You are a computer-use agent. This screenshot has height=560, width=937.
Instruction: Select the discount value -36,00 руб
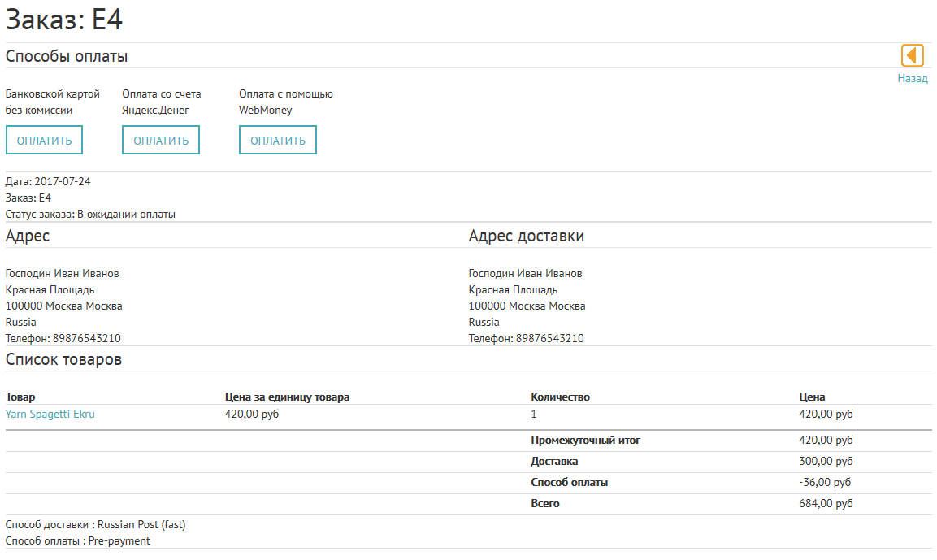pos(825,482)
